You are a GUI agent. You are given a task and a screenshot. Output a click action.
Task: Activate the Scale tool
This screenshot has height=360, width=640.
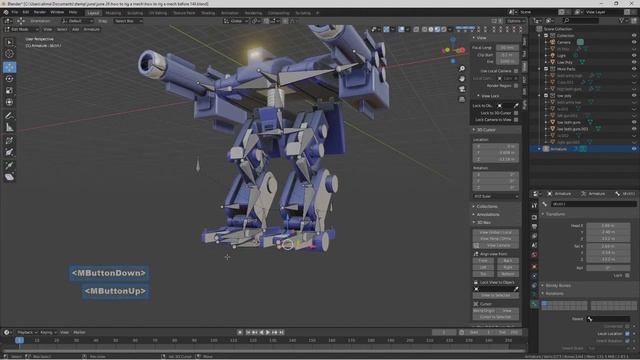9,91
